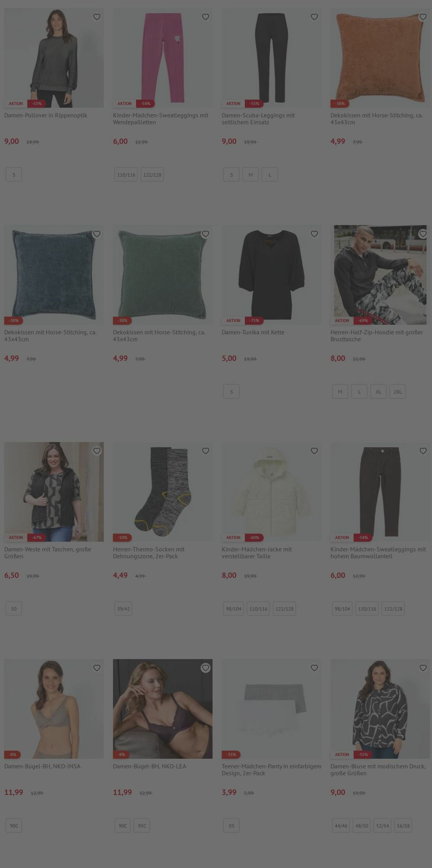Viewport: 432px width, 868px height.
Task: Save the Damen-Tunika mit Kette to wishlist
Action: (x=314, y=234)
